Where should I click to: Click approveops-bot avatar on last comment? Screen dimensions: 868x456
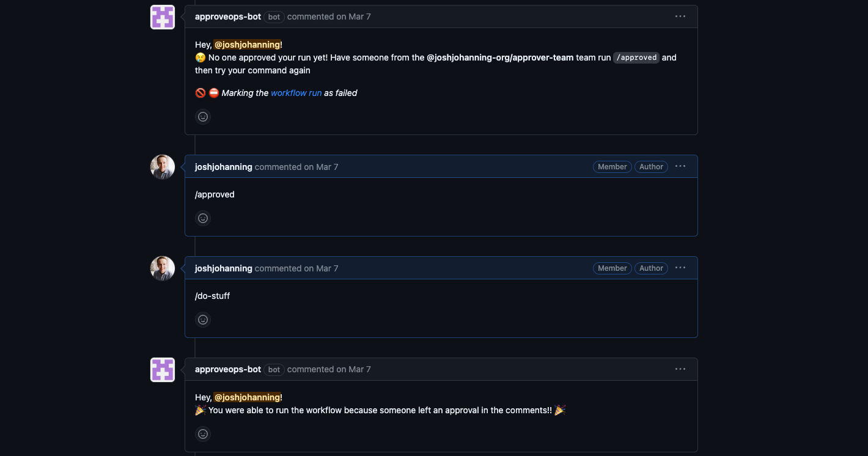click(x=163, y=370)
